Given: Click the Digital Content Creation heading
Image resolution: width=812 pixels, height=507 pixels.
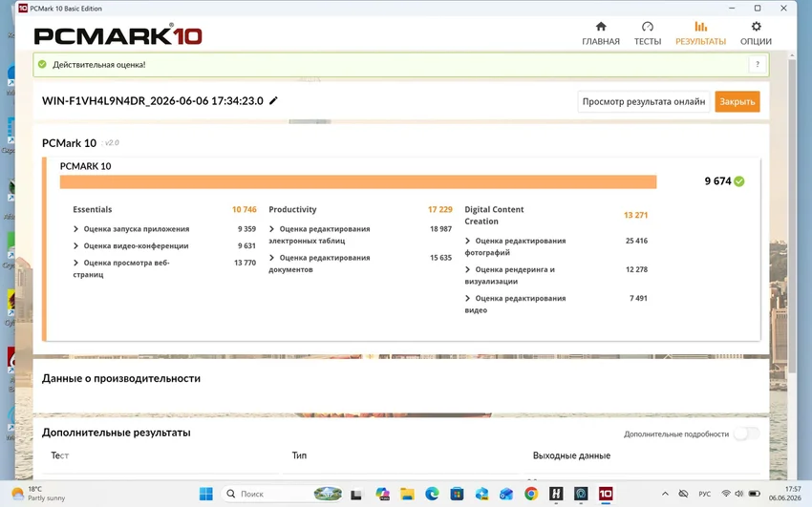Looking at the screenshot, I should 494,215.
